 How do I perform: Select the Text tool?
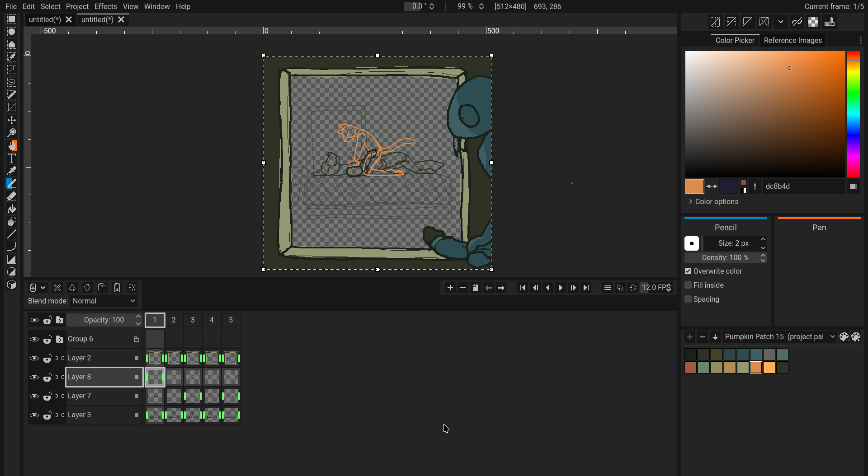pyautogui.click(x=12, y=158)
